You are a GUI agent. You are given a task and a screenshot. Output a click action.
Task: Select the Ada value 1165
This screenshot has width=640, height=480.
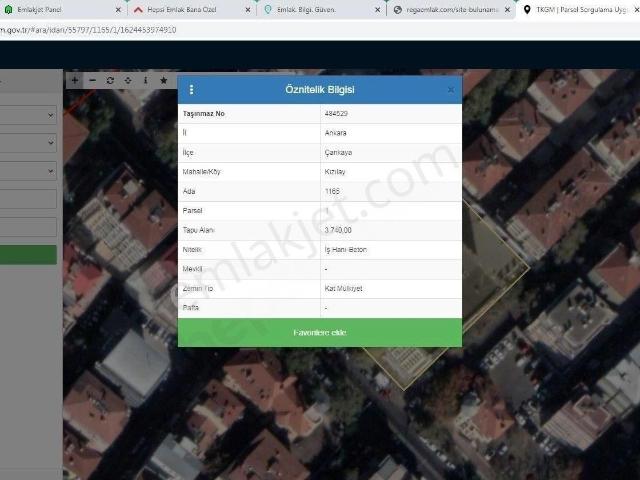point(332,191)
